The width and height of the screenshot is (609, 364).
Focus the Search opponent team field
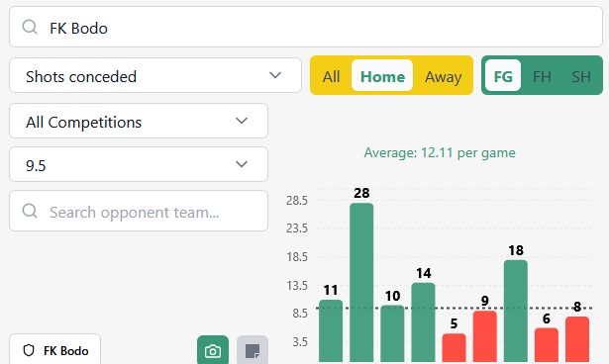(x=139, y=211)
